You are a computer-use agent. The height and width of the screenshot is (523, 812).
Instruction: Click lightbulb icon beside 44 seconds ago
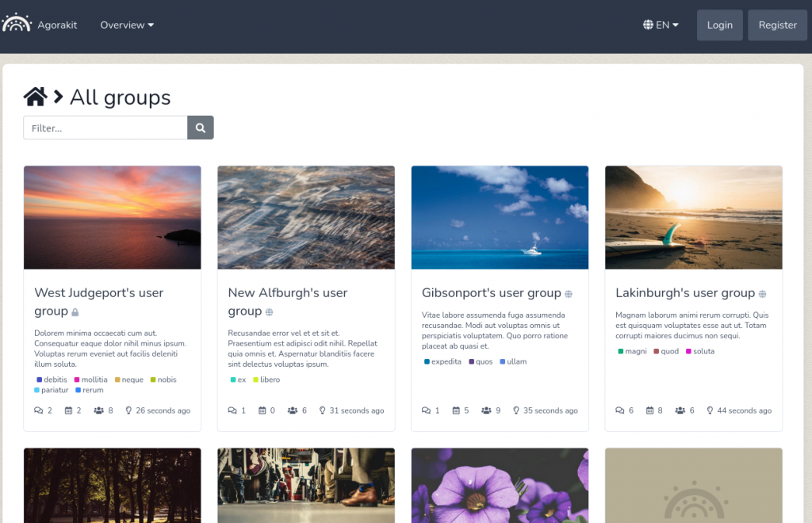(710, 410)
